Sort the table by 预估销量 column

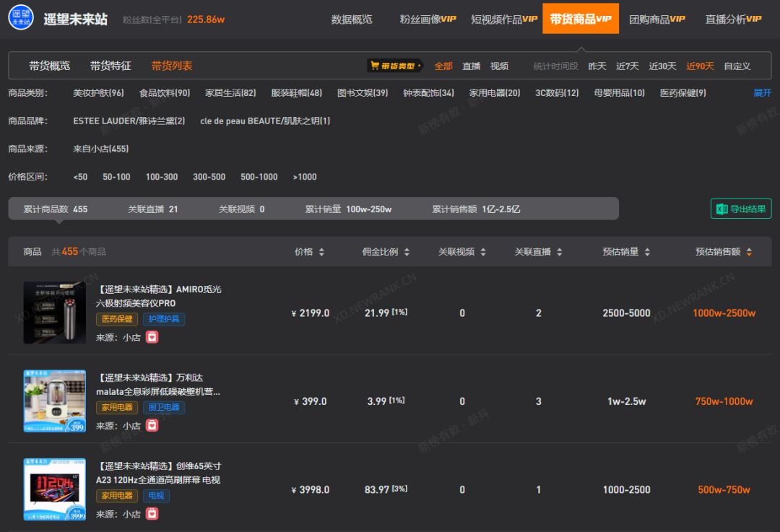[647, 252]
